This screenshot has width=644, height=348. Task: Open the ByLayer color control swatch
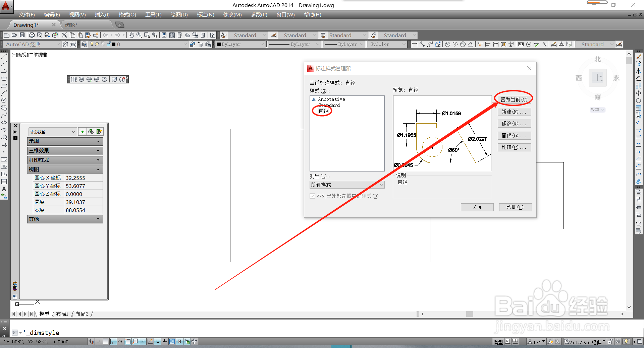coord(241,44)
